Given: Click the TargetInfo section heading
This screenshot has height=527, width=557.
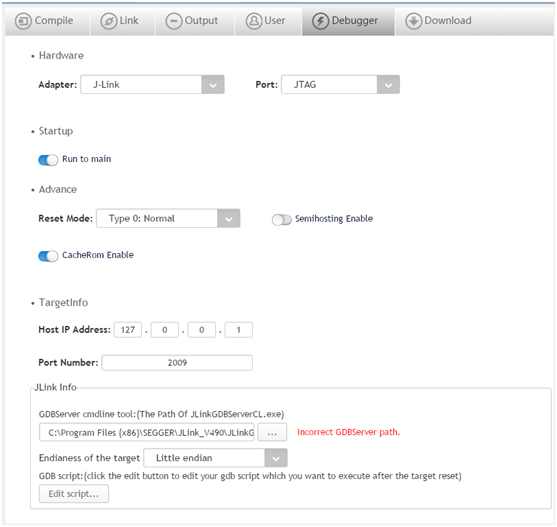Looking at the screenshot, I should click(63, 303).
